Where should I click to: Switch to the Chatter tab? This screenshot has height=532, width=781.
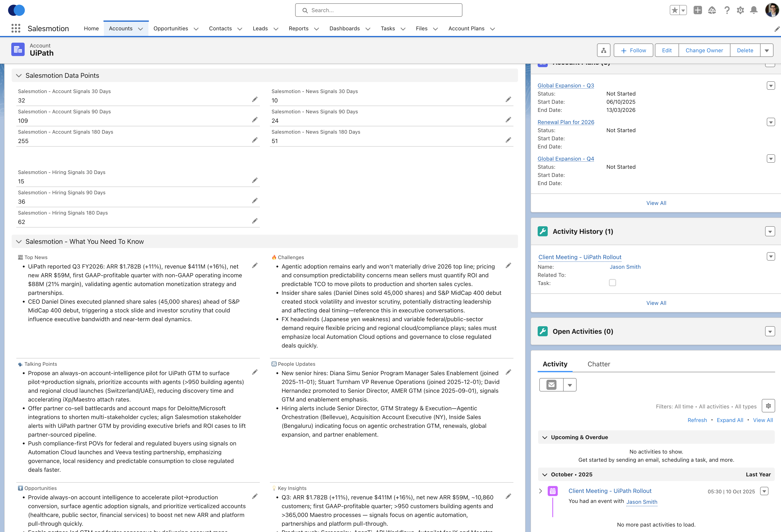[x=599, y=364]
